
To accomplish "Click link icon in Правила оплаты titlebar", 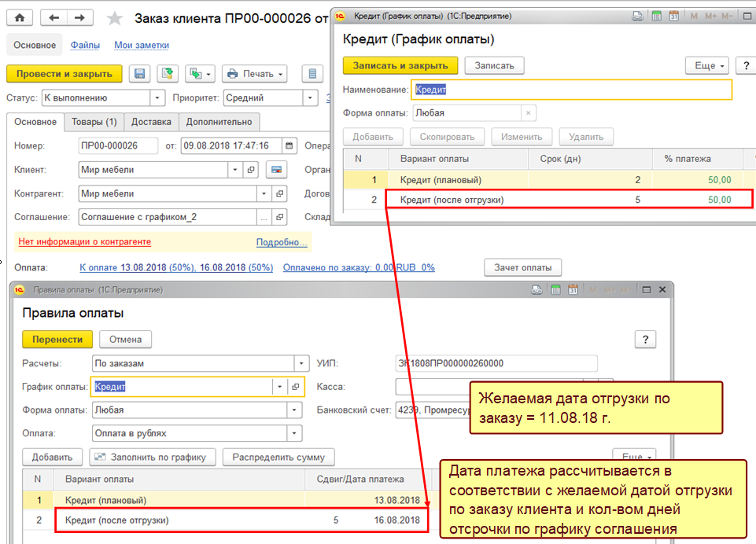I will tap(537, 289).
